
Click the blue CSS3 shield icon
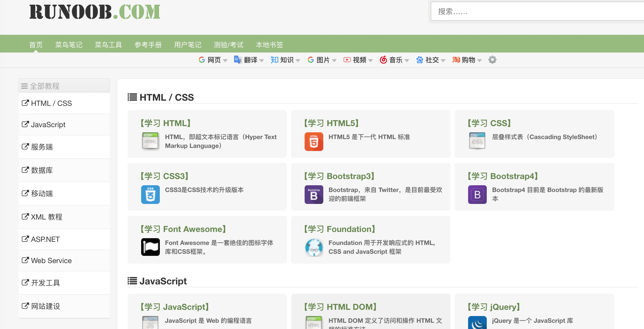click(150, 195)
